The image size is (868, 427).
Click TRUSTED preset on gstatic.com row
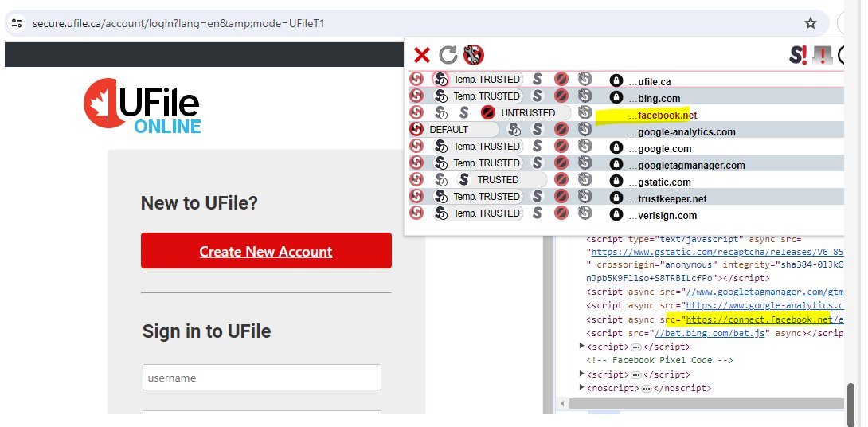tap(502, 179)
